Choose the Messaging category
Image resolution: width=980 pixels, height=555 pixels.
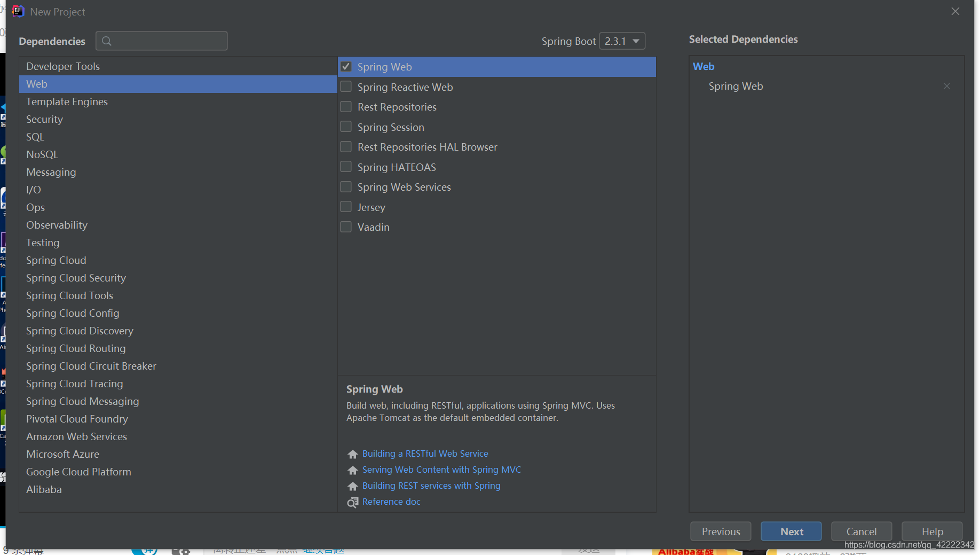(x=178, y=172)
